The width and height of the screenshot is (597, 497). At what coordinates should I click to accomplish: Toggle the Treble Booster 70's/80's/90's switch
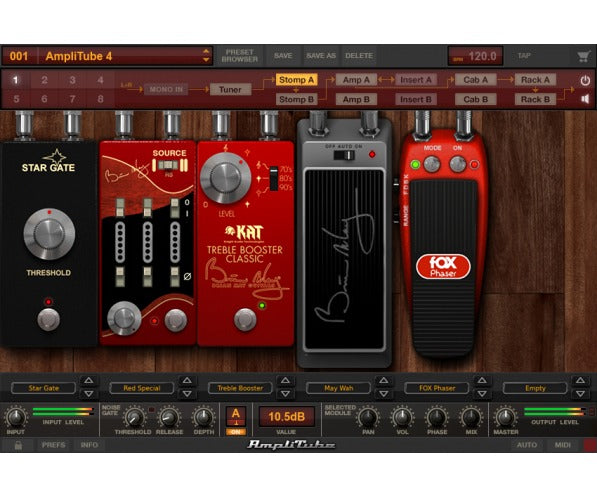[274, 178]
